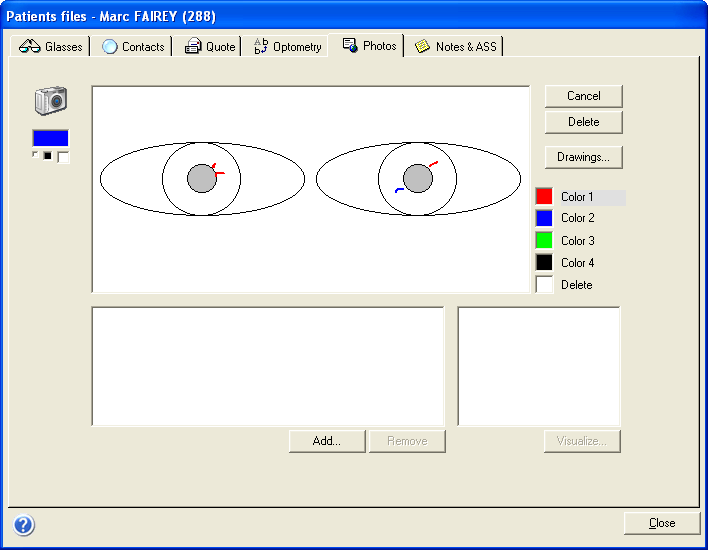Switch to the Glasses tab
The width and height of the screenshot is (708, 550).
coord(53,47)
